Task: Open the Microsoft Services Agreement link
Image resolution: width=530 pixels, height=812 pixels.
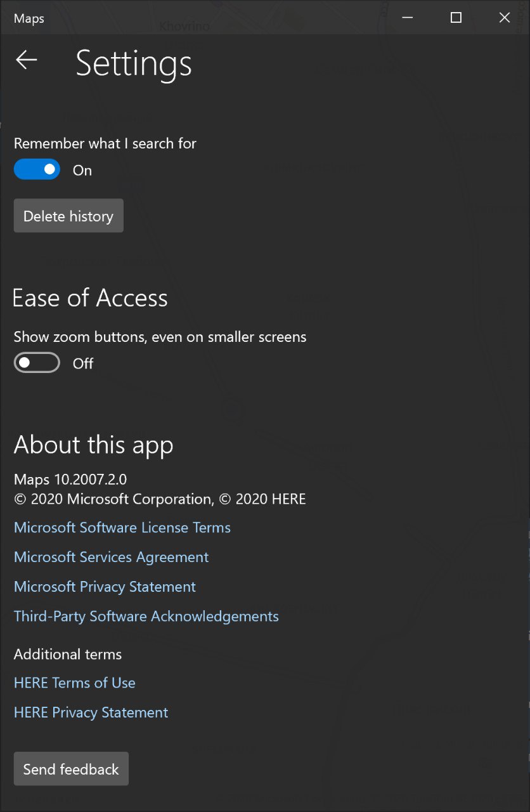Action: [112, 557]
